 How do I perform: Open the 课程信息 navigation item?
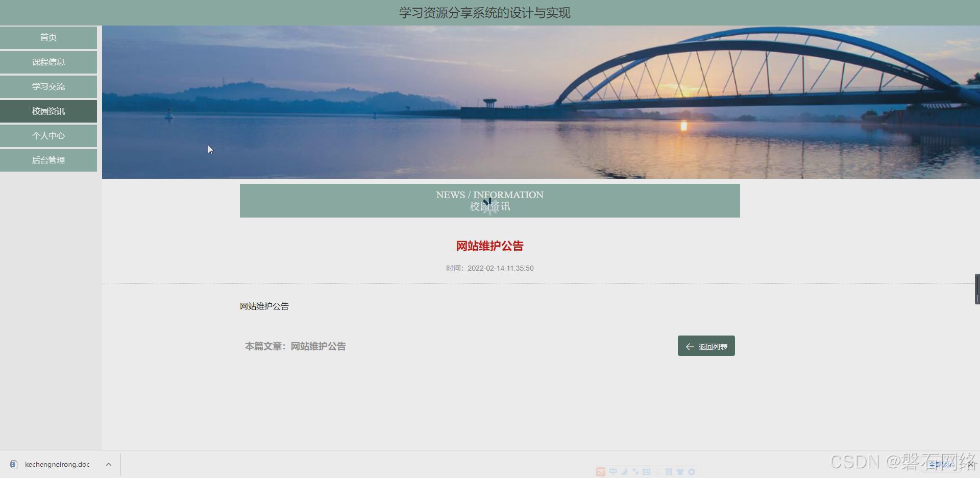[x=48, y=62]
